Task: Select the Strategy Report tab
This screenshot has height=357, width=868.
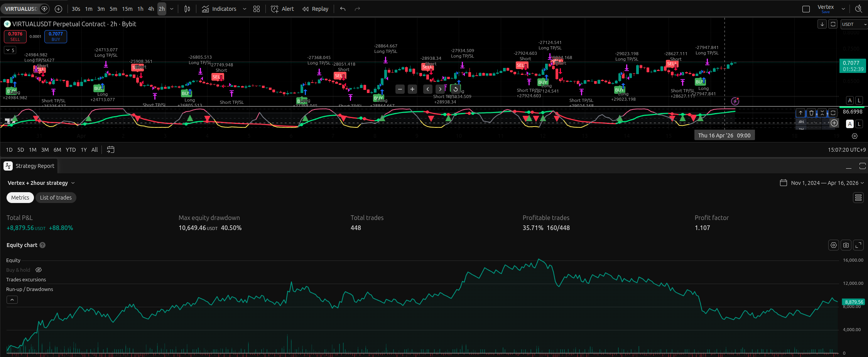Action: 29,166
